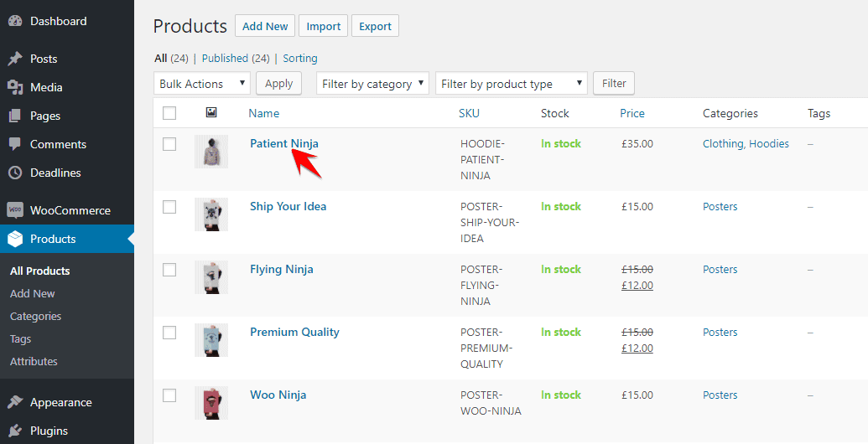Screen dimensions: 868x444
Task: Open the Ship Your Idea product link
Action: tap(288, 206)
